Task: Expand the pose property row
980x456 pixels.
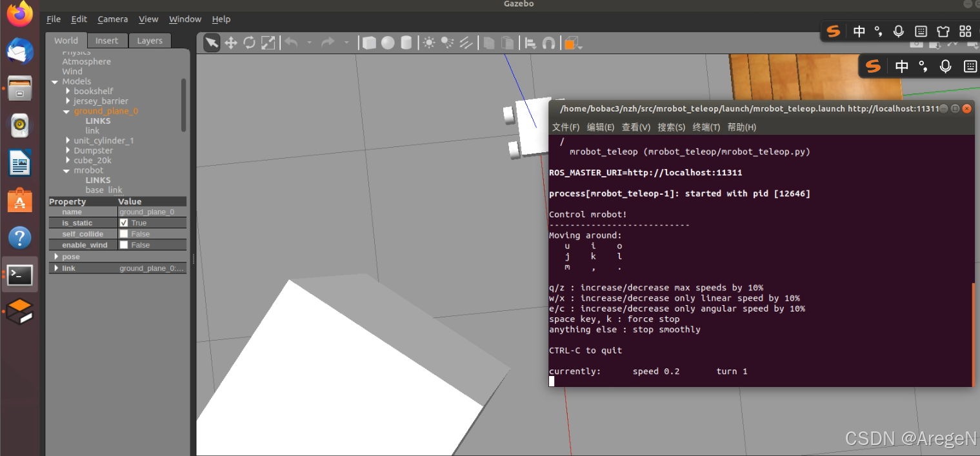Action: [x=57, y=257]
